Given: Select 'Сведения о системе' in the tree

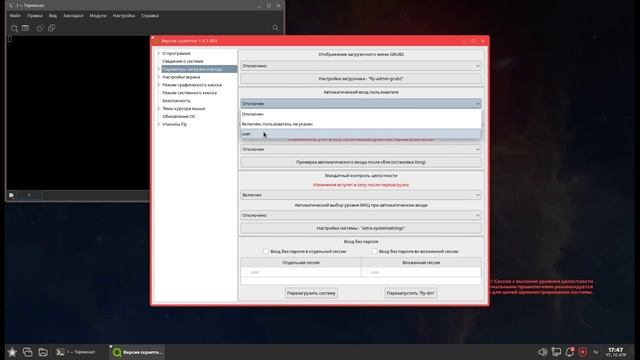Looking at the screenshot, I should pyautogui.click(x=182, y=61).
